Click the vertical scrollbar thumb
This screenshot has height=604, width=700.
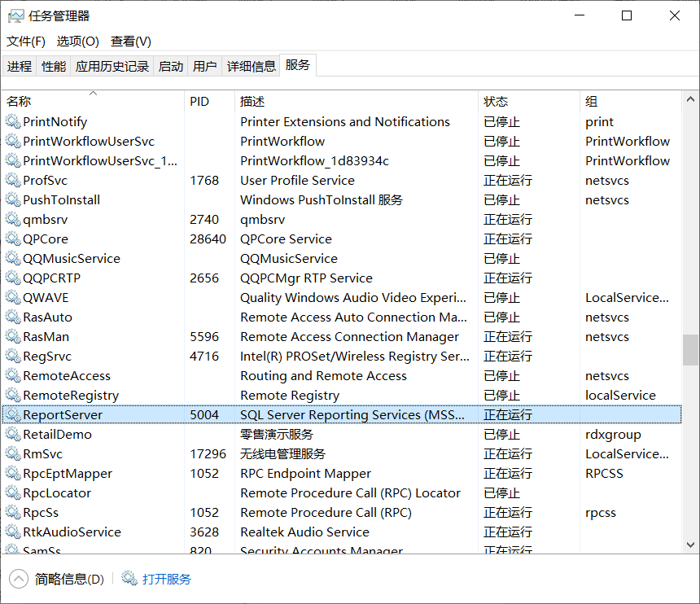pos(690,350)
